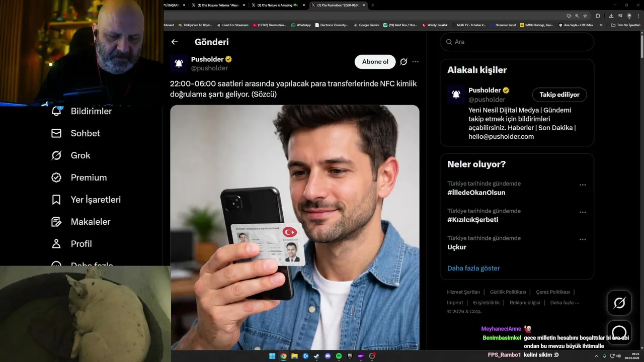Open Windows Start menu

[272, 356]
